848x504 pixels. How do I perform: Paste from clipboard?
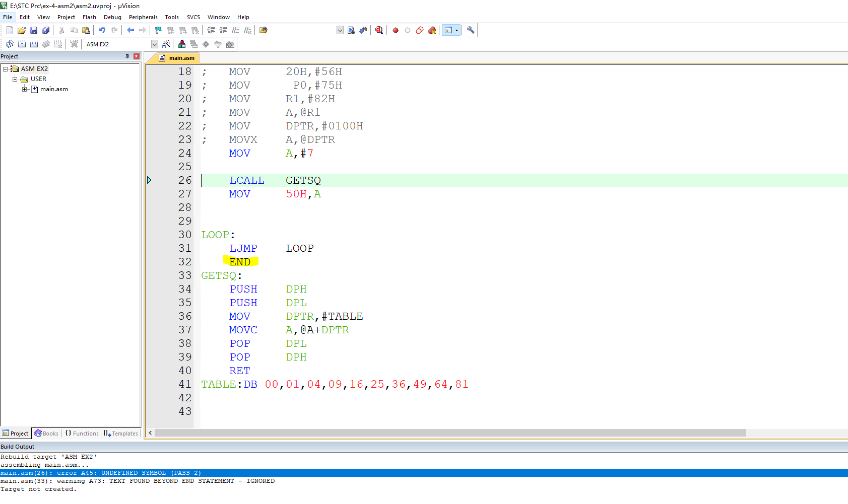pos(86,30)
